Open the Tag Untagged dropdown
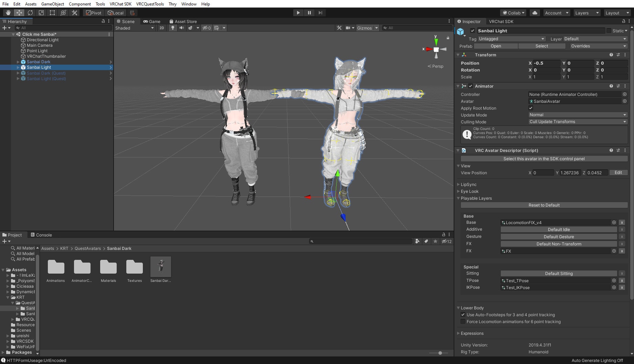Screen dimensions: 634x364 [x=511, y=39]
